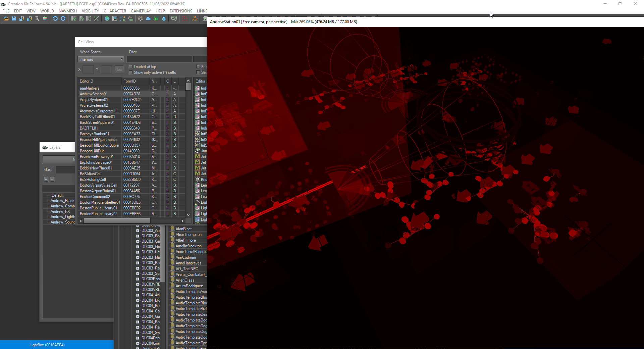
Task: Click the horizontal scrollbar in cell list
Action: [x=117, y=221]
